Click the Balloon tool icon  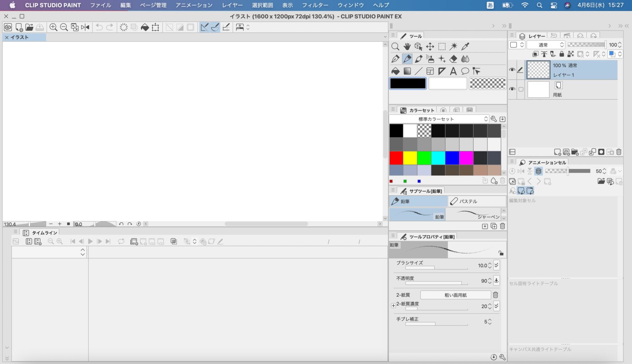click(x=465, y=71)
